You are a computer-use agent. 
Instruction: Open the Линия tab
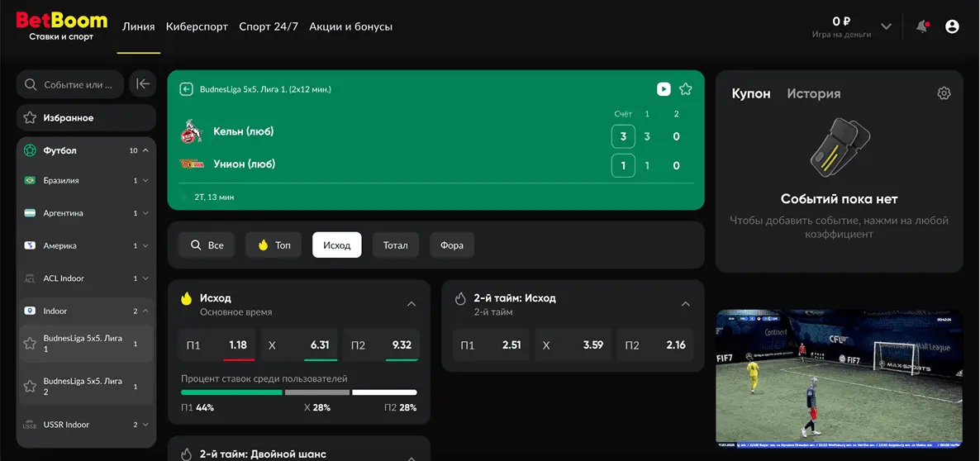pyautogui.click(x=139, y=27)
